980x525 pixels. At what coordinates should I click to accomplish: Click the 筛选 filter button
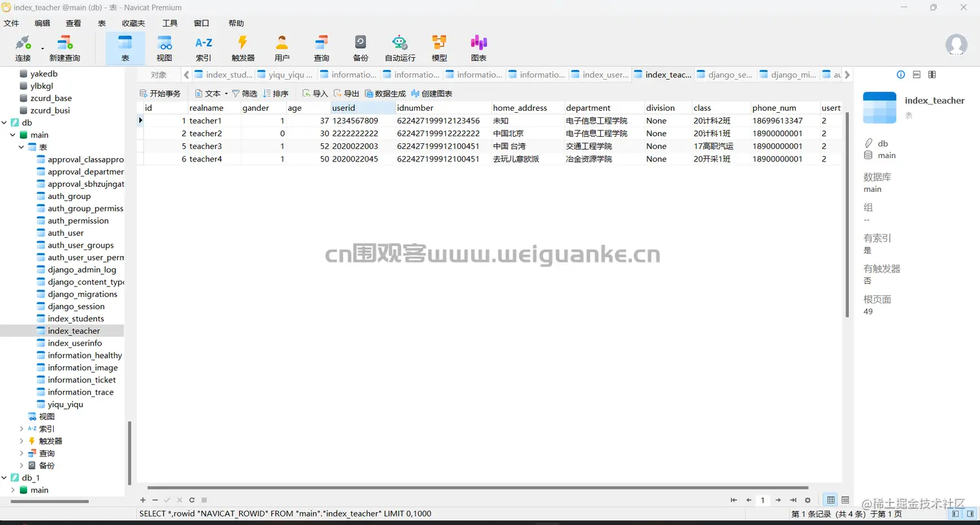[244, 93]
